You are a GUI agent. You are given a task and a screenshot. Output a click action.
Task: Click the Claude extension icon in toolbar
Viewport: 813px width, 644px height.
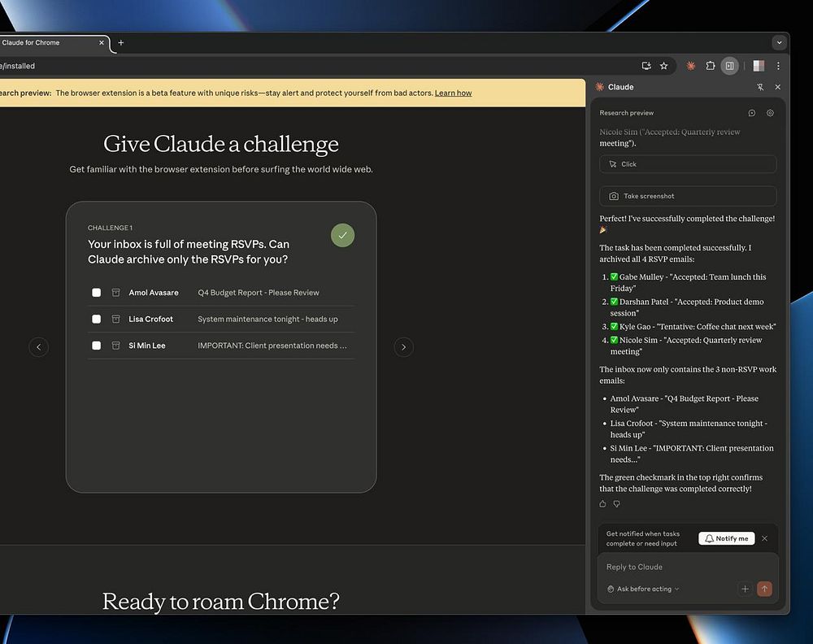(690, 66)
